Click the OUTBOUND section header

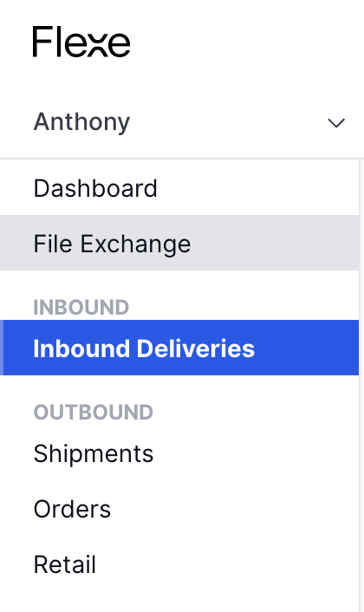(94, 412)
